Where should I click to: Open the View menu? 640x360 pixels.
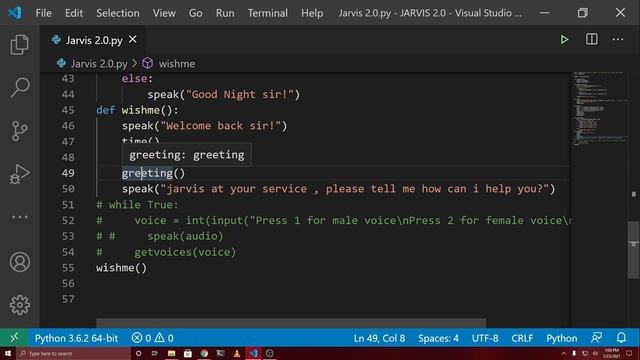click(164, 13)
